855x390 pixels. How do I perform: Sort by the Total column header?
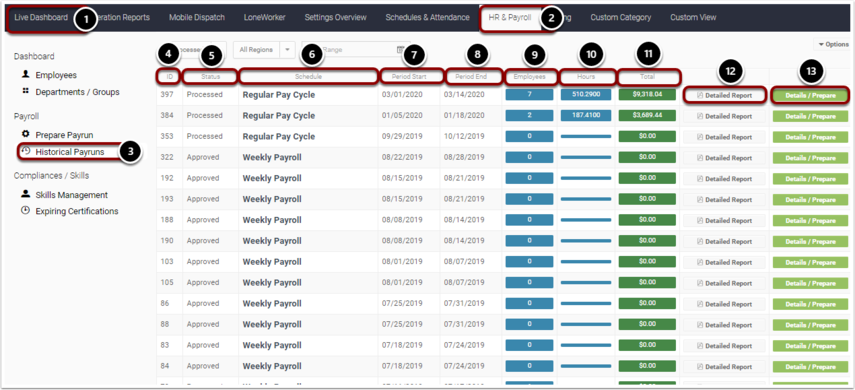coord(647,77)
